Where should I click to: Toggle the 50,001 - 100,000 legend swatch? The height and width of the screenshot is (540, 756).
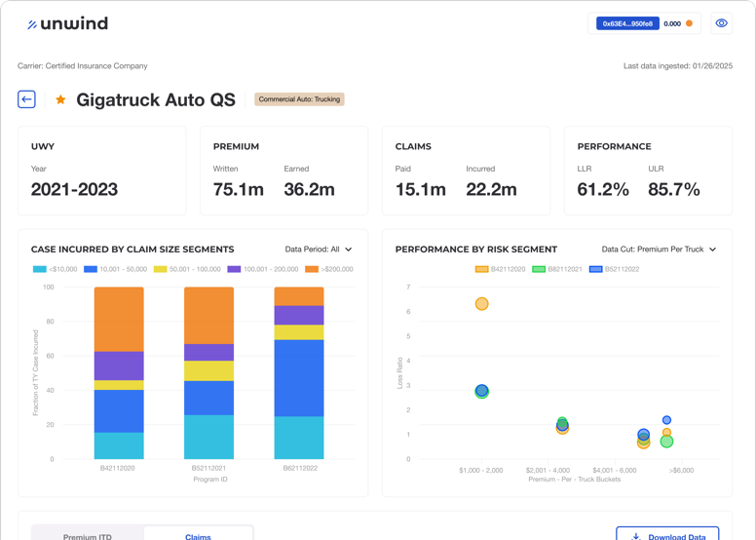pyautogui.click(x=160, y=269)
